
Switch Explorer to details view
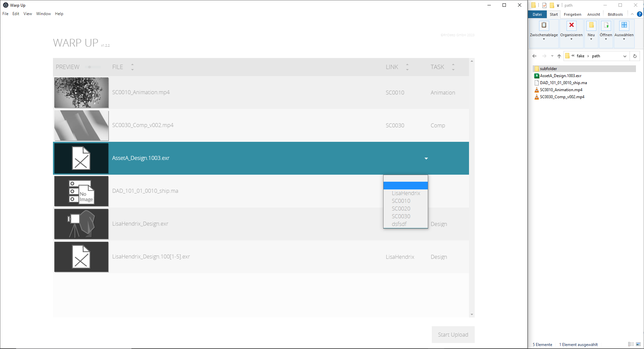pyautogui.click(x=631, y=344)
